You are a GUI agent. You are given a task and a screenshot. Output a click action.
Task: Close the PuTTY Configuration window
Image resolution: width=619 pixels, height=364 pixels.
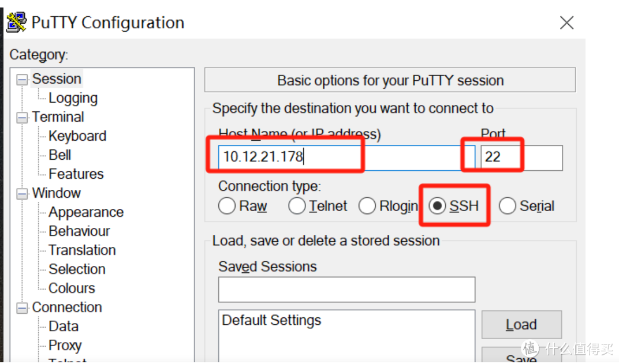tap(567, 22)
